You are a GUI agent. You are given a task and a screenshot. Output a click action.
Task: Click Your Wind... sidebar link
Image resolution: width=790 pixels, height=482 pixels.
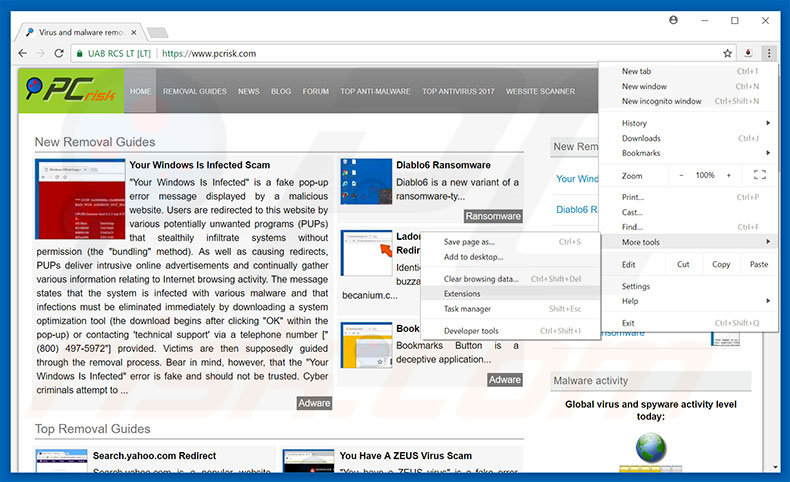pos(577,179)
